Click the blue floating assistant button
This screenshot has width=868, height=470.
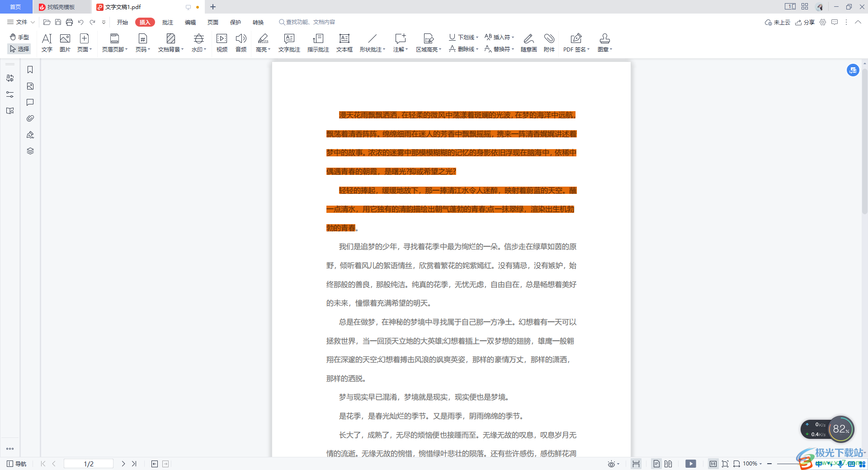[x=853, y=70]
